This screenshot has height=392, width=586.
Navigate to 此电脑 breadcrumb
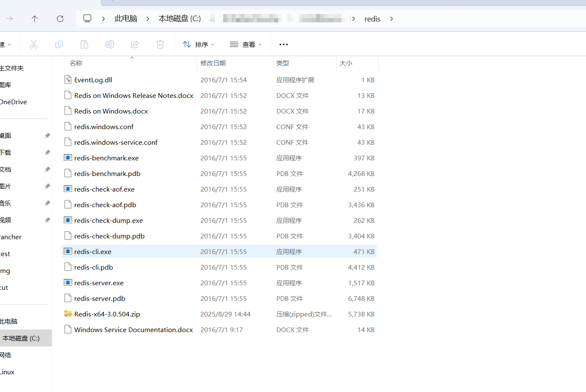tap(126, 19)
